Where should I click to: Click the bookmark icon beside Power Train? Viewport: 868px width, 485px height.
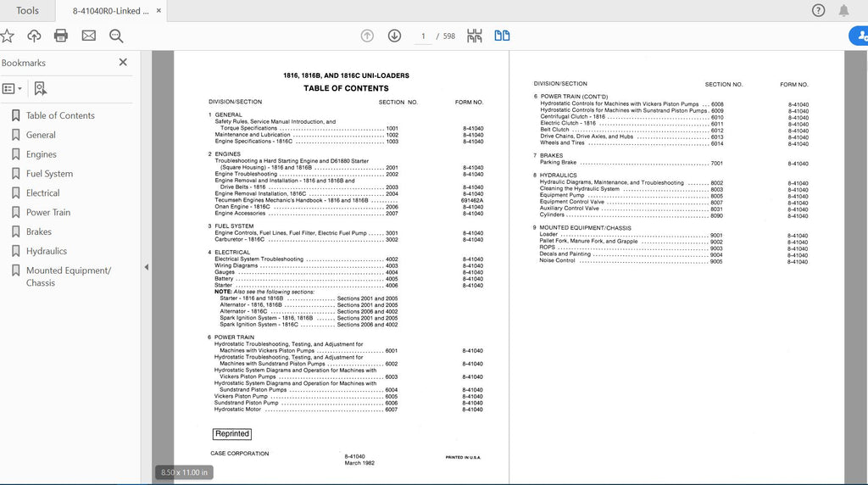(15, 212)
